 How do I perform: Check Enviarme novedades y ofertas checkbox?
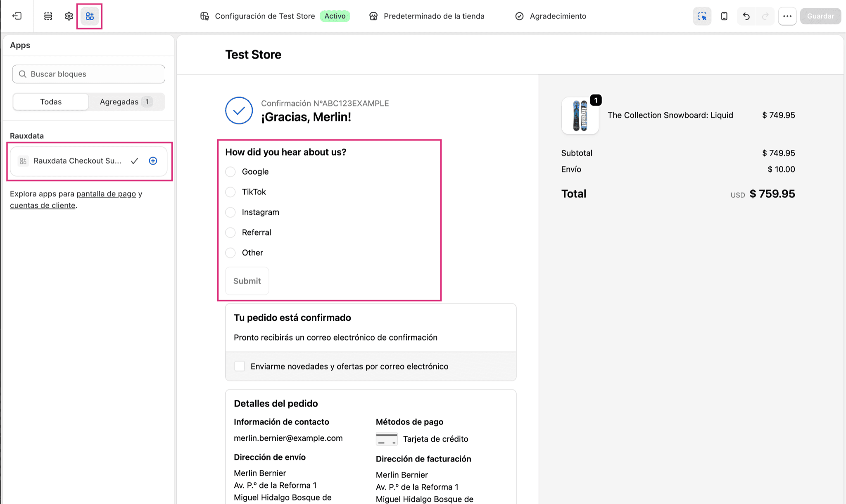(240, 366)
